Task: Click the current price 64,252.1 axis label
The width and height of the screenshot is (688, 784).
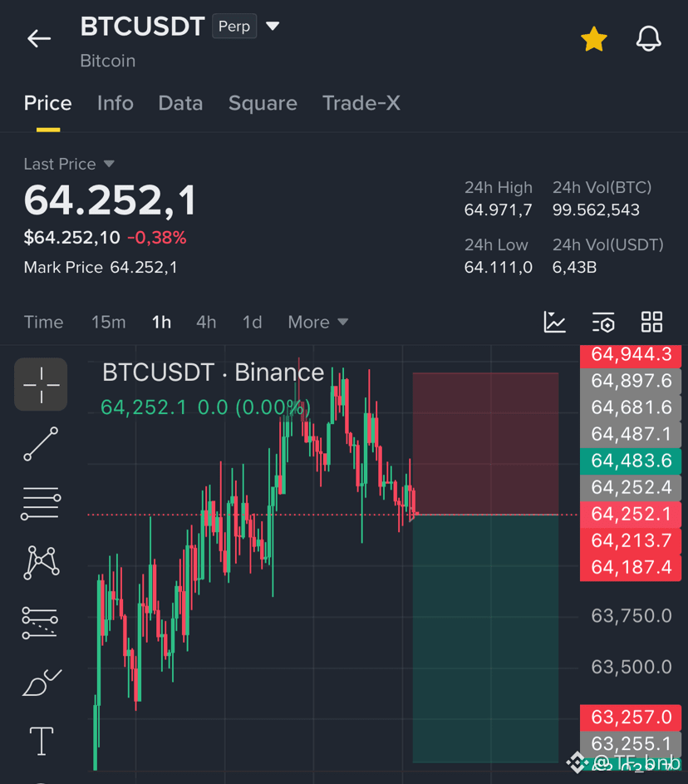Action: point(631,514)
